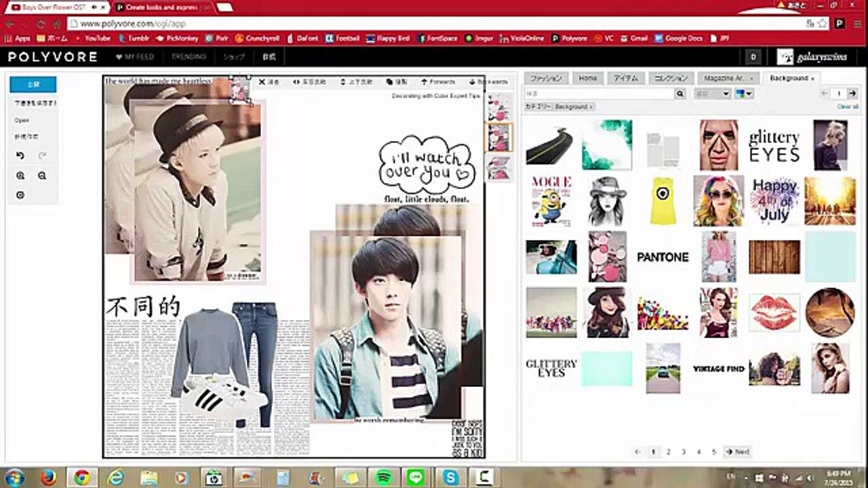
Task: Click the Undo arrow in the left sidebar
Action: (20, 156)
